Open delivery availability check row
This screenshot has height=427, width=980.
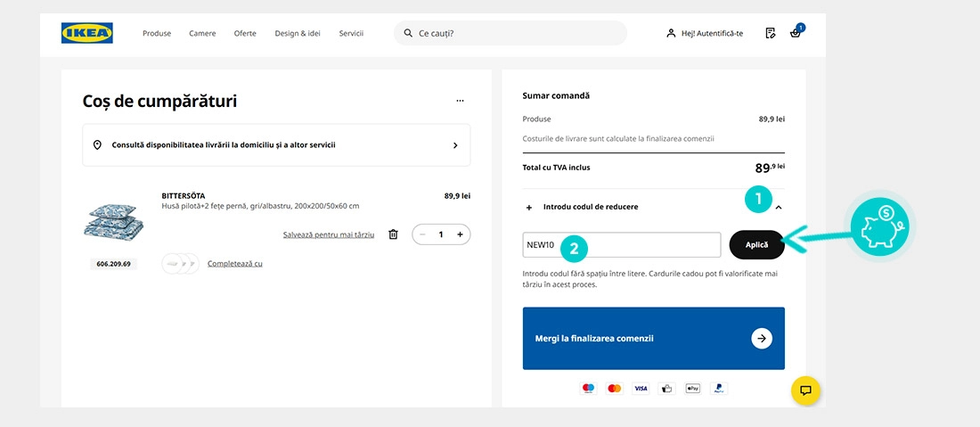pos(276,145)
